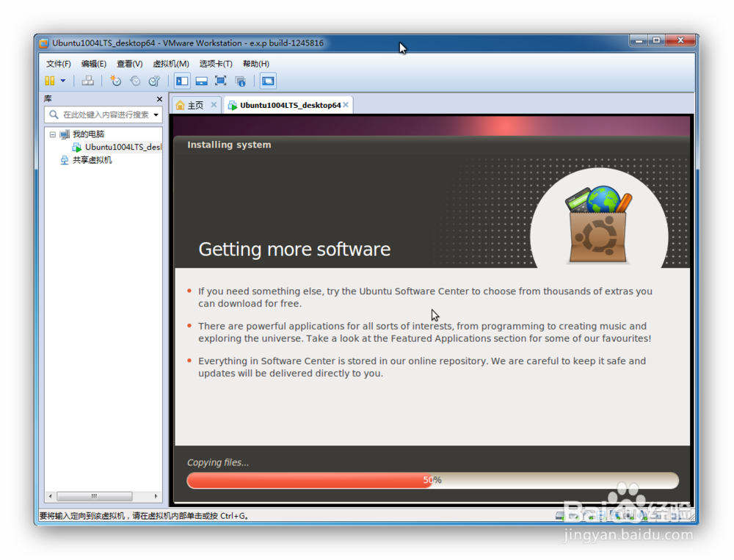
Task: Click the 50% installation progress bar
Action: pyautogui.click(x=432, y=481)
